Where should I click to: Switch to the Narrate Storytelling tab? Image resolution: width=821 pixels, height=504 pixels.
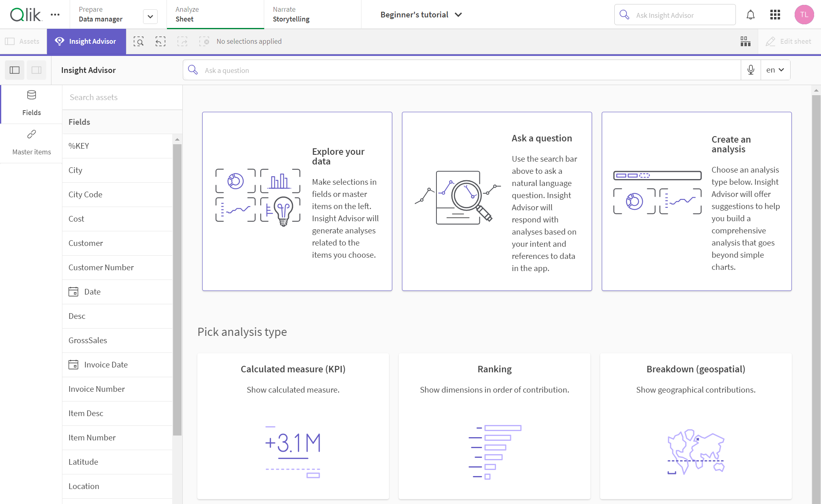[291, 14]
